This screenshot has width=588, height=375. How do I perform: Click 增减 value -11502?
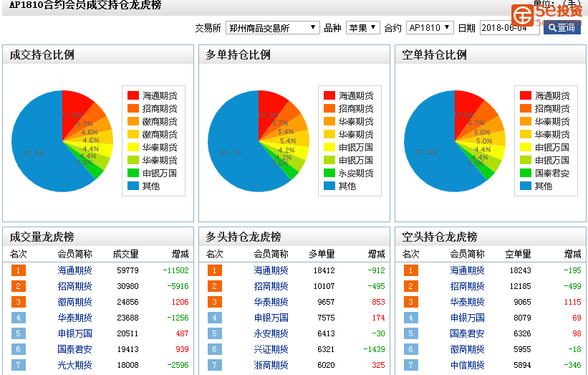pyautogui.click(x=175, y=270)
